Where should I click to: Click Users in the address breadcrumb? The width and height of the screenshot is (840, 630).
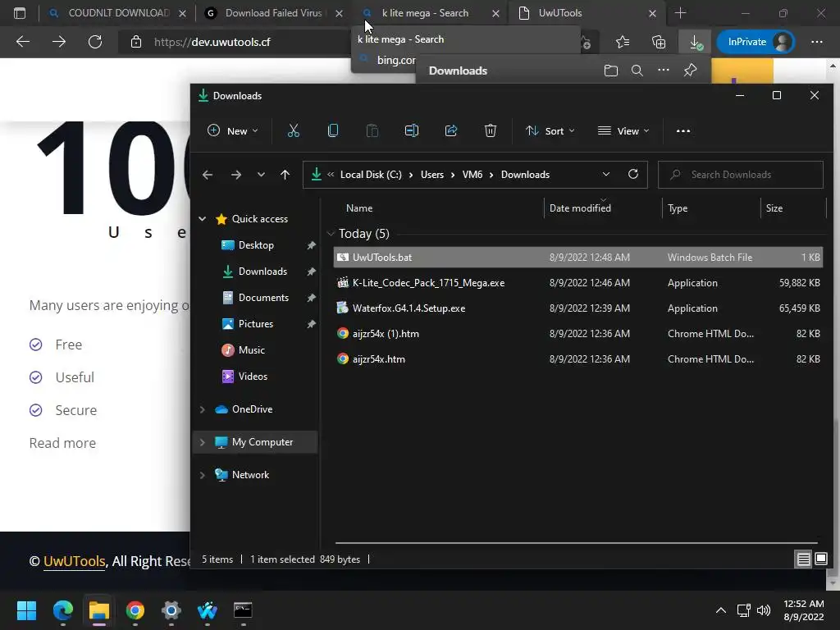pyautogui.click(x=431, y=175)
